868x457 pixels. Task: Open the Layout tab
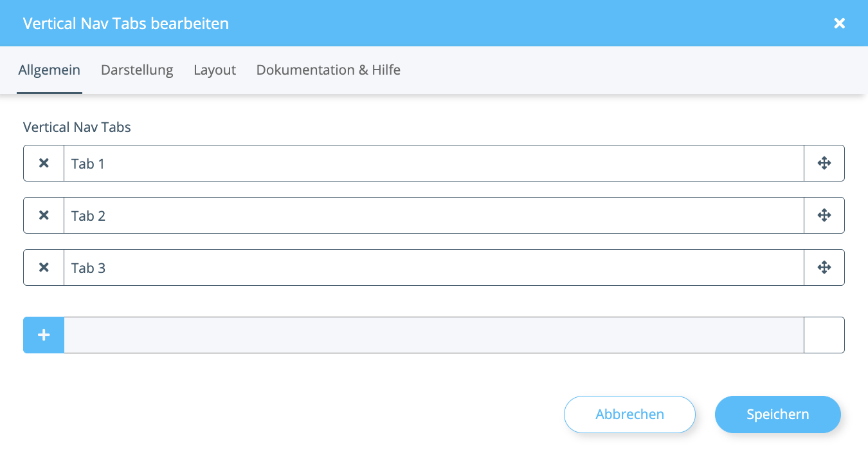[215, 70]
